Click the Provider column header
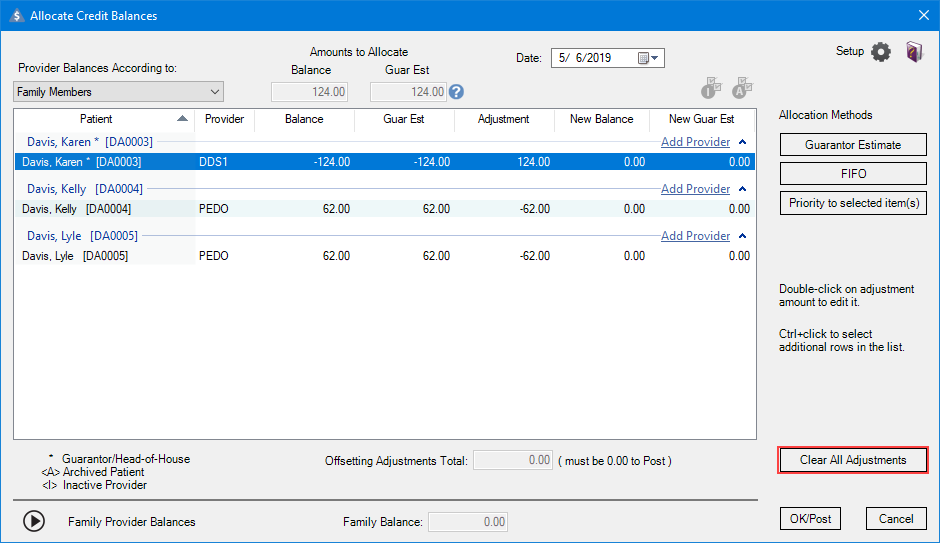Image resolution: width=940 pixels, height=543 pixels. click(x=224, y=119)
